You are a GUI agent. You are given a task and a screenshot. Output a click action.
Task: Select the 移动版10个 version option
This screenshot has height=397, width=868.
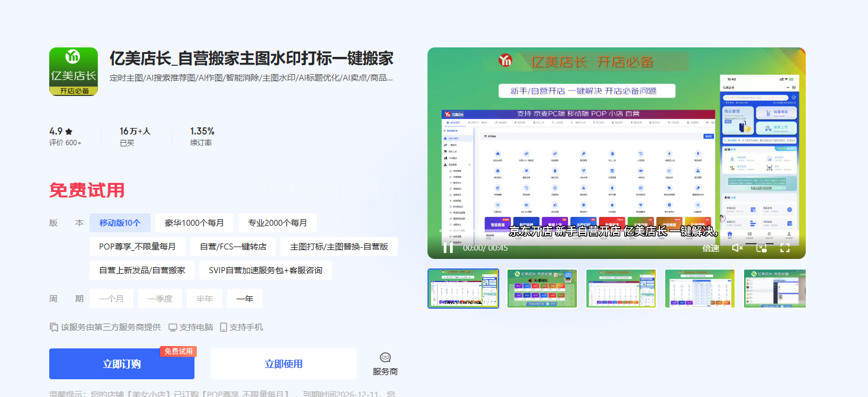tap(120, 223)
